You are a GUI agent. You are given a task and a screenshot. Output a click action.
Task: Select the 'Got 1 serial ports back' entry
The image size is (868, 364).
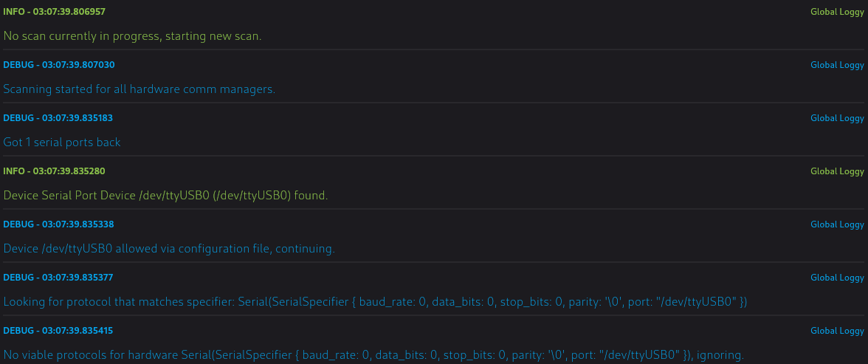(x=62, y=142)
